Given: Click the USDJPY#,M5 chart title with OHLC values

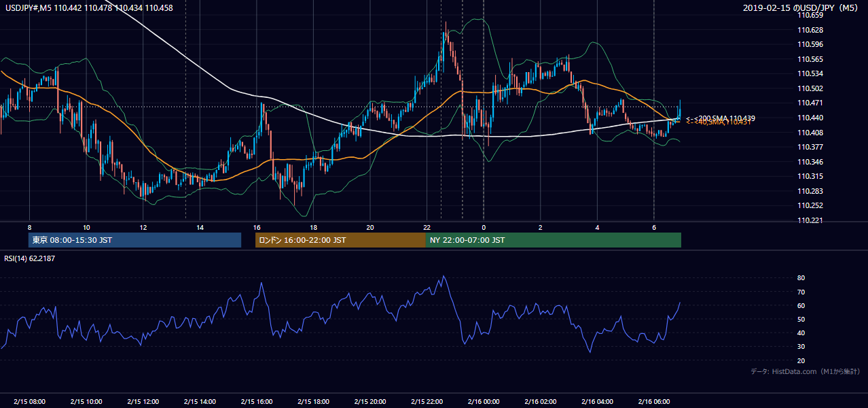Looking at the screenshot, I should (88, 8).
